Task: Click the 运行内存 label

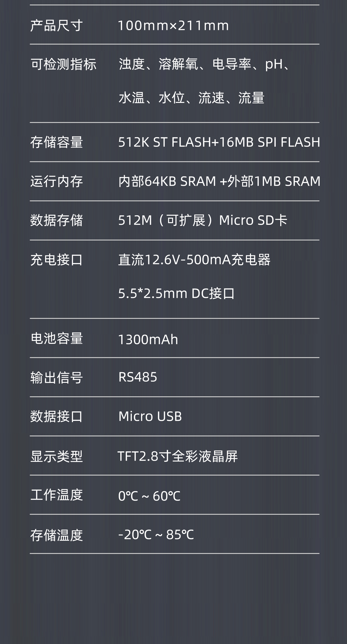Action: 56,181
